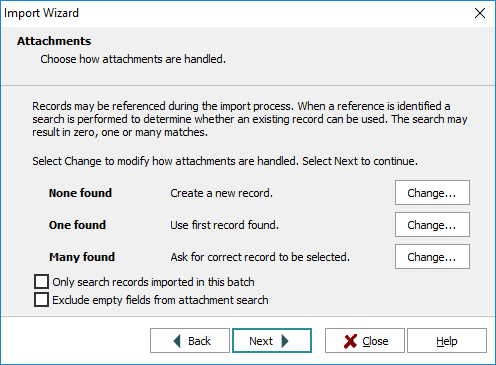The height and width of the screenshot is (365, 496).
Task: Click 'Create a new record.' text
Action: (222, 193)
